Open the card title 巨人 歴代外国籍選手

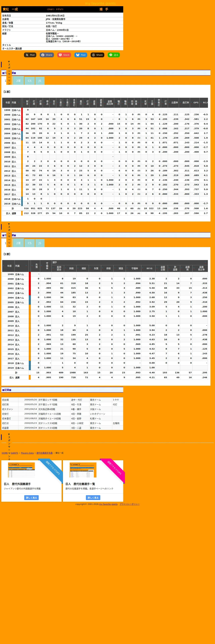[17, 484]
